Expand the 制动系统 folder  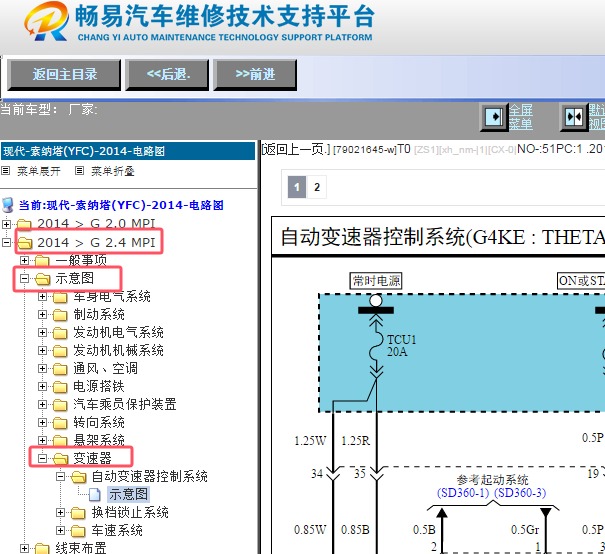[42, 314]
